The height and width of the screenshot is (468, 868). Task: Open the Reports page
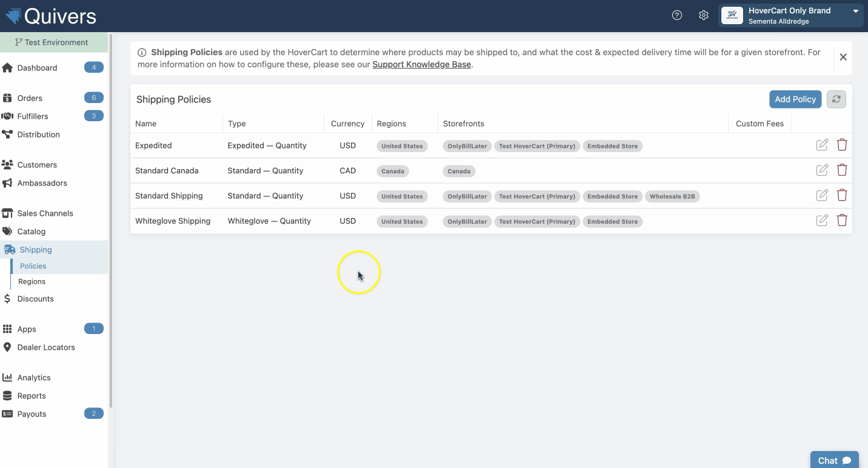[x=32, y=396]
